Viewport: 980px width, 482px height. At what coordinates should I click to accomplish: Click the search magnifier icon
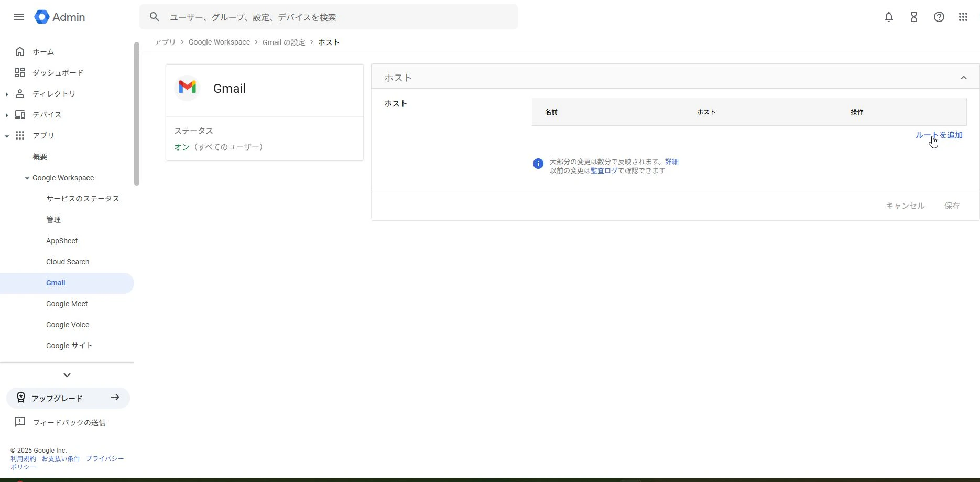click(154, 17)
